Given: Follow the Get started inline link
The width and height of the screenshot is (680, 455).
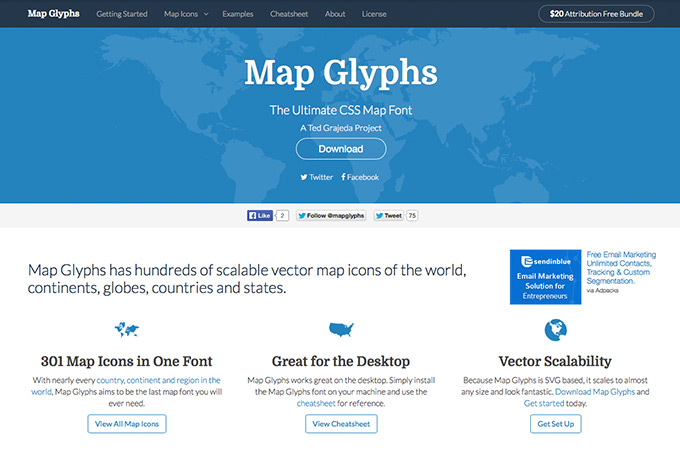Looking at the screenshot, I should tap(544, 403).
